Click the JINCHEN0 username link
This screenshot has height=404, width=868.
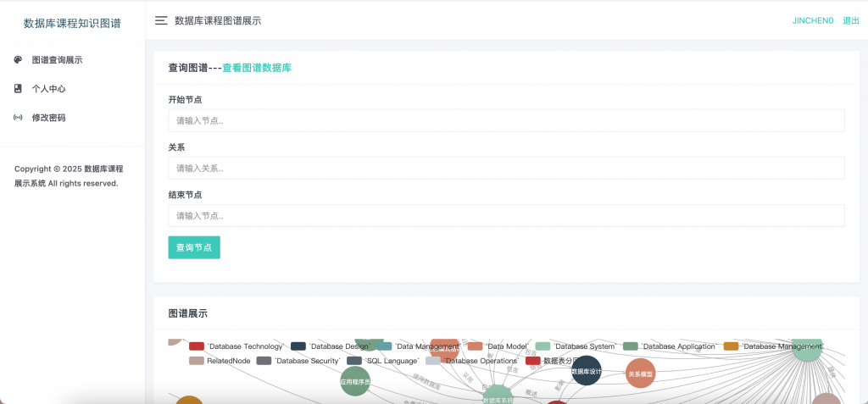click(813, 21)
